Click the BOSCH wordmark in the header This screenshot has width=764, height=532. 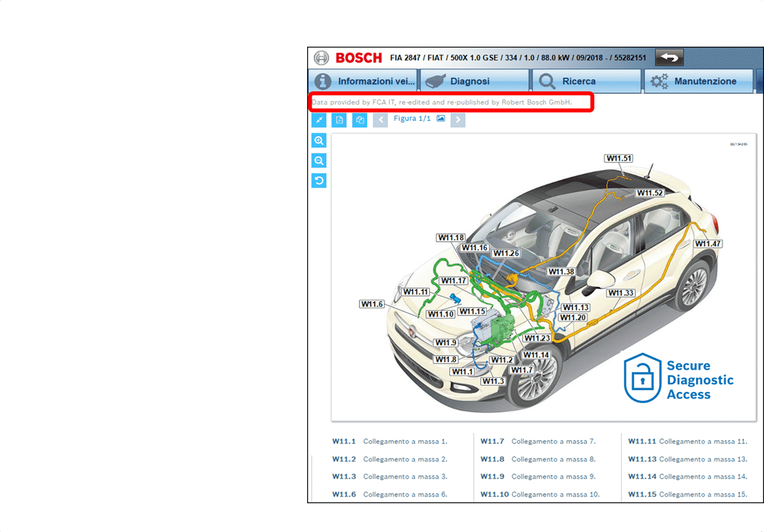pyautogui.click(x=358, y=58)
